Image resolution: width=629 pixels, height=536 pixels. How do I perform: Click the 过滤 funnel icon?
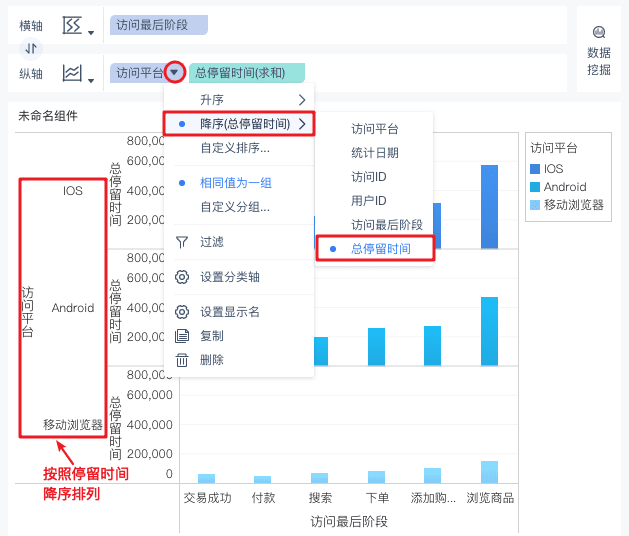click(182, 242)
